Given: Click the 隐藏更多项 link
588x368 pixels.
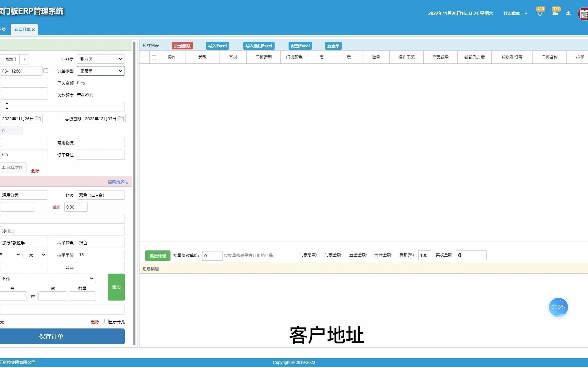Looking at the screenshot, I should [118, 182].
